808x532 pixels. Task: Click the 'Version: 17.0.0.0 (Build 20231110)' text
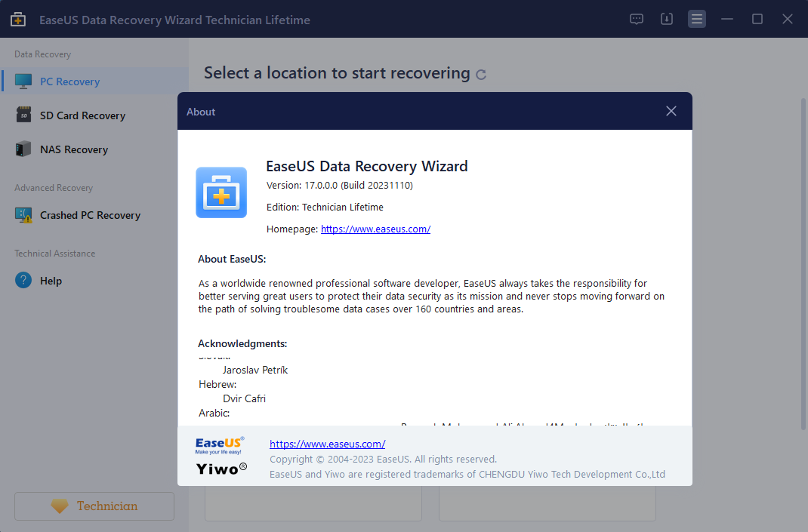(x=340, y=186)
